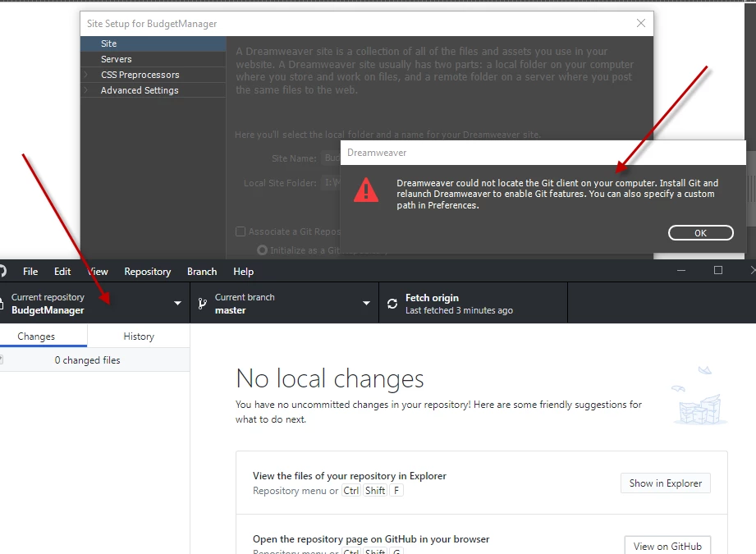
Task: Click the red warning triangle icon
Action: pos(366,190)
